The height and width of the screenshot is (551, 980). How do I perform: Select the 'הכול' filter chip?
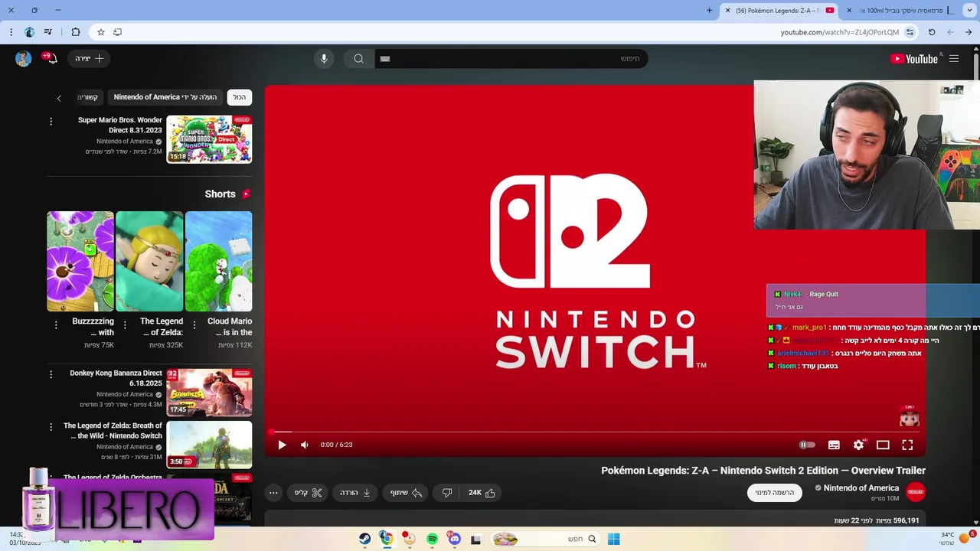click(x=240, y=97)
